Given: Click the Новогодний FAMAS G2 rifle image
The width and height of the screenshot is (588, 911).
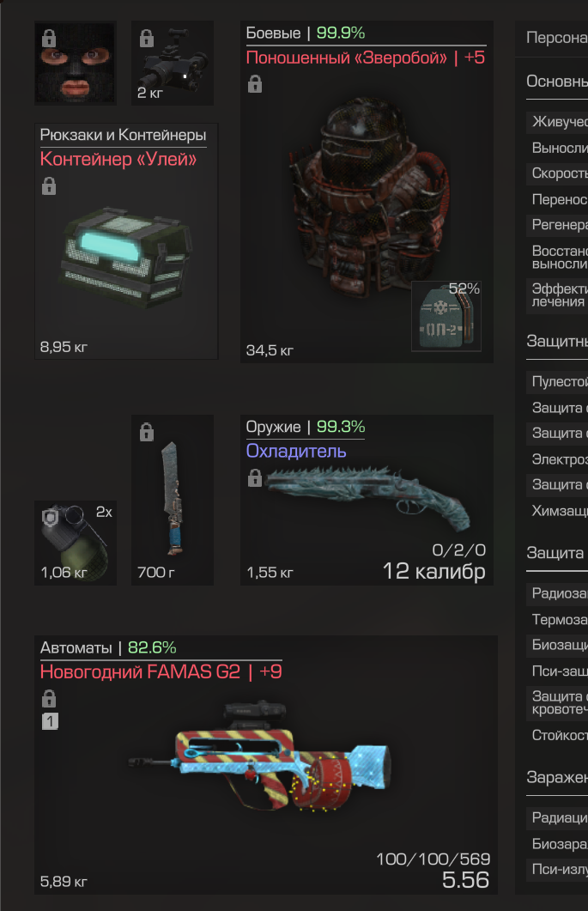Looking at the screenshot, I should click(260, 756).
